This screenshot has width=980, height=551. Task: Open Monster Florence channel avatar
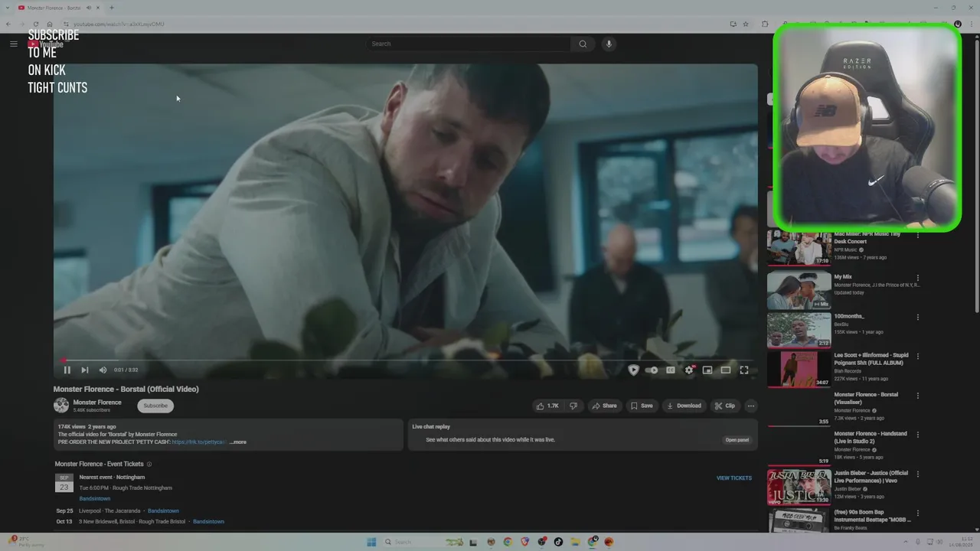61,406
